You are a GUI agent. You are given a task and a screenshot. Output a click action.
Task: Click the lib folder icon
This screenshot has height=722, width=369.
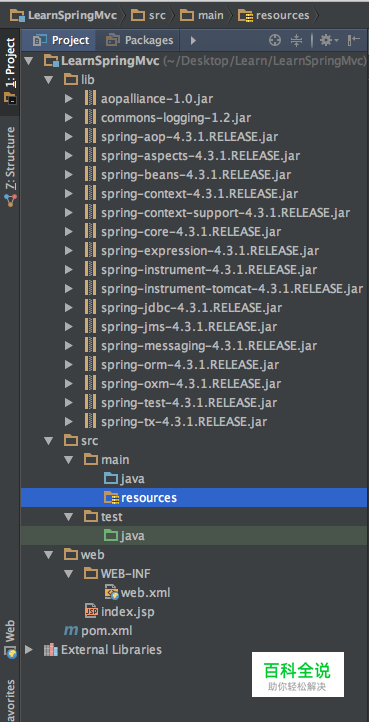coord(71,80)
